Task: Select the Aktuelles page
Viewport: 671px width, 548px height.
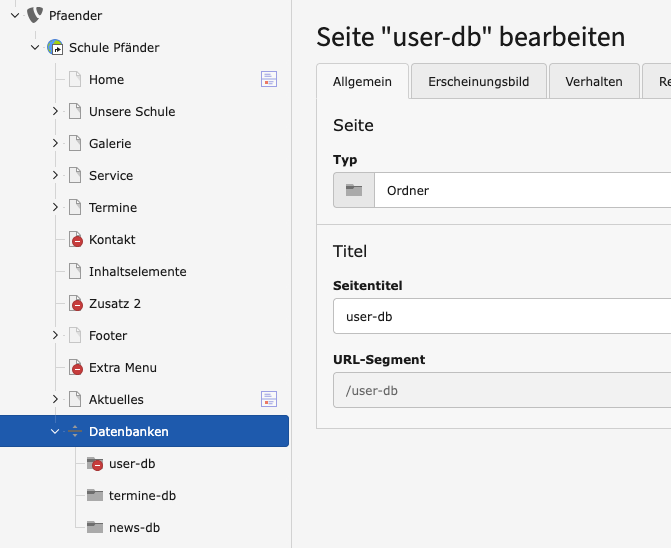Action: [x=116, y=400]
